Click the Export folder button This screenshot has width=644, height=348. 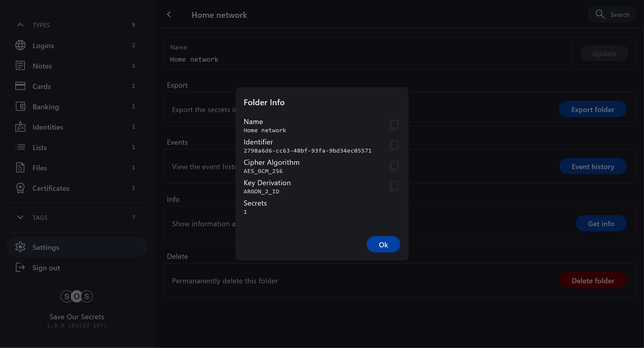pyautogui.click(x=593, y=109)
